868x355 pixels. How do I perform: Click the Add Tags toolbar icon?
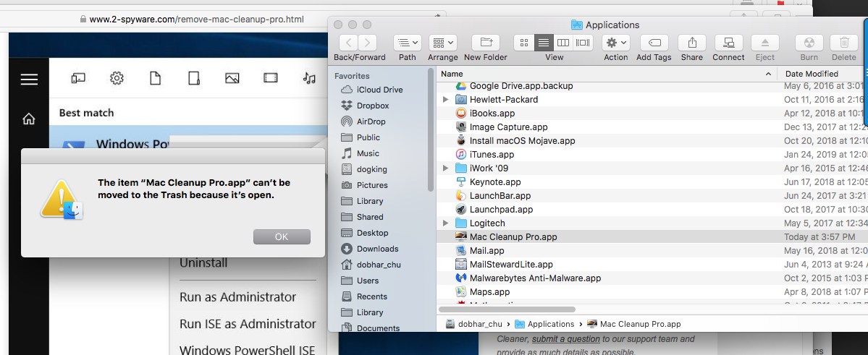click(x=654, y=43)
